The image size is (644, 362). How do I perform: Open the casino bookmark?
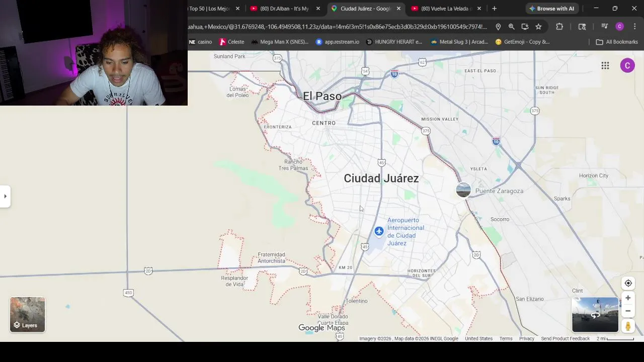(x=200, y=42)
